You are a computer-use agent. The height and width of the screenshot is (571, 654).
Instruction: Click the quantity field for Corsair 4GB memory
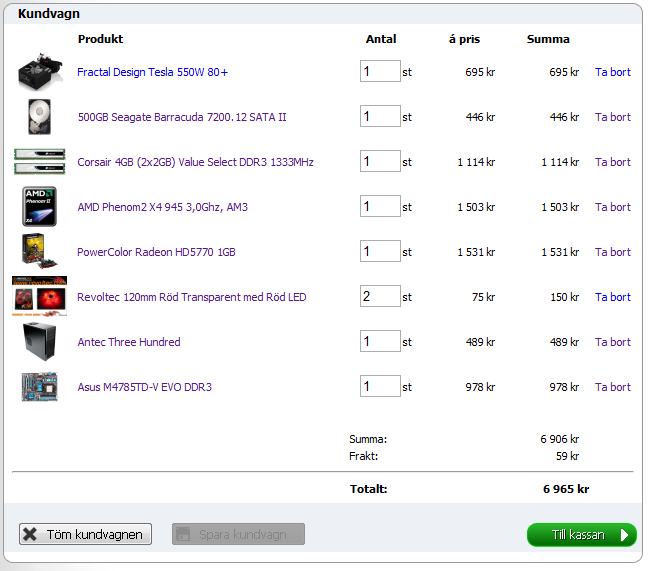click(x=380, y=162)
